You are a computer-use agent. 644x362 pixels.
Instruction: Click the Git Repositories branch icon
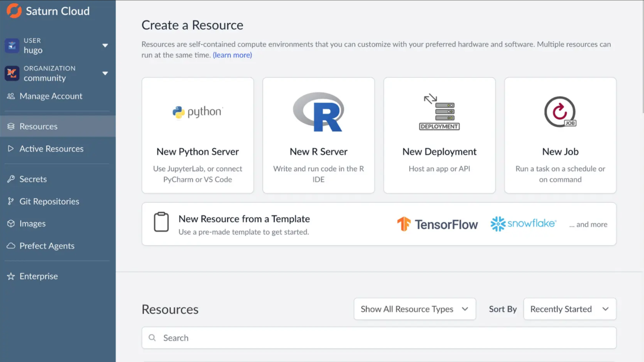(x=11, y=201)
